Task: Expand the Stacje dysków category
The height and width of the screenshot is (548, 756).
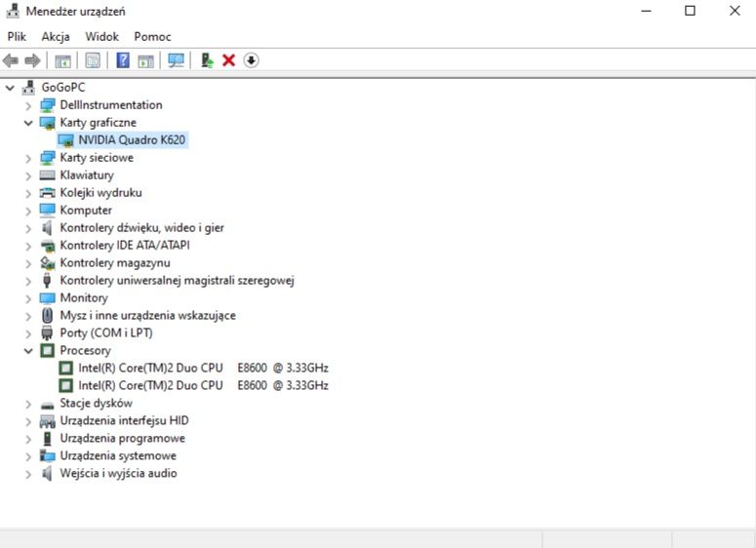Action: point(28,404)
